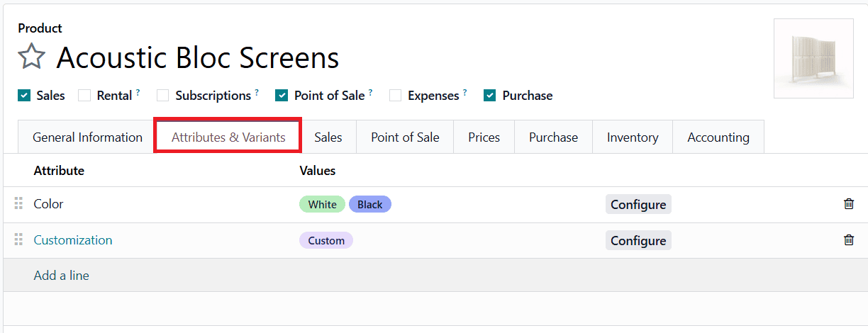Select the Black color value tag
The width and height of the screenshot is (868, 333).
click(x=369, y=204)
